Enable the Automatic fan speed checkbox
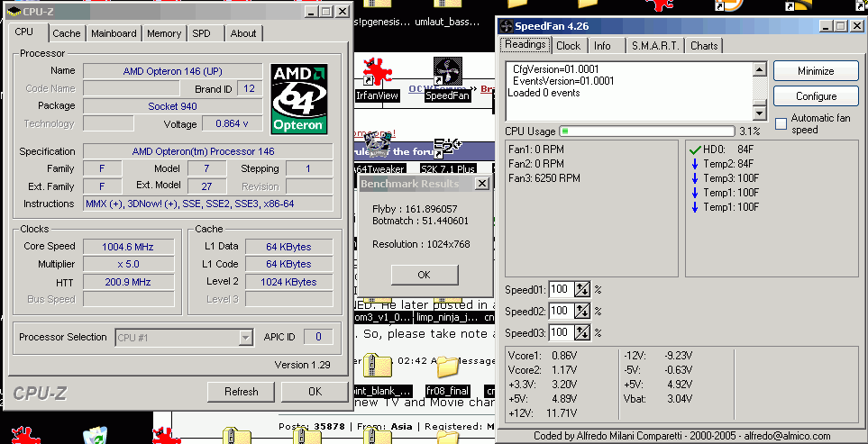This screenshot has width=868, height=444. point(781,124)
